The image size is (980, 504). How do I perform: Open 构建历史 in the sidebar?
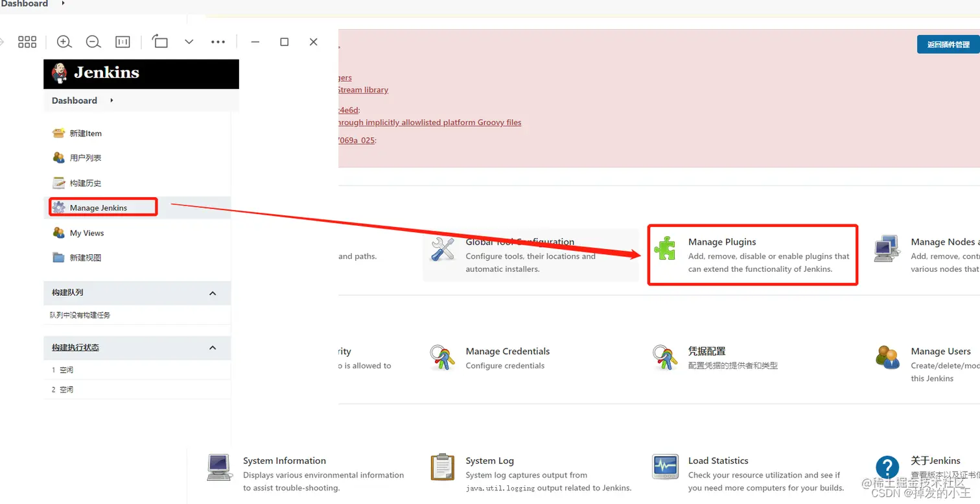tap(86, 183)
